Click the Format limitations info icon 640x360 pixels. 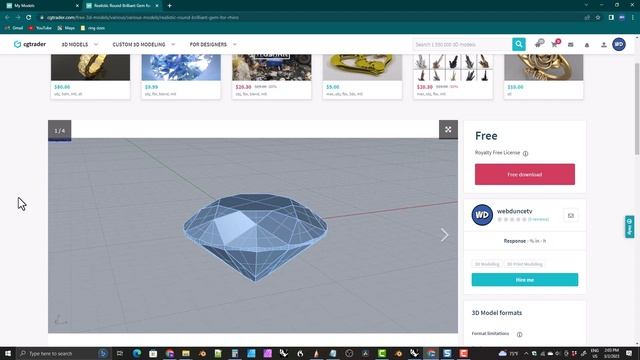(x=519, y=334)
